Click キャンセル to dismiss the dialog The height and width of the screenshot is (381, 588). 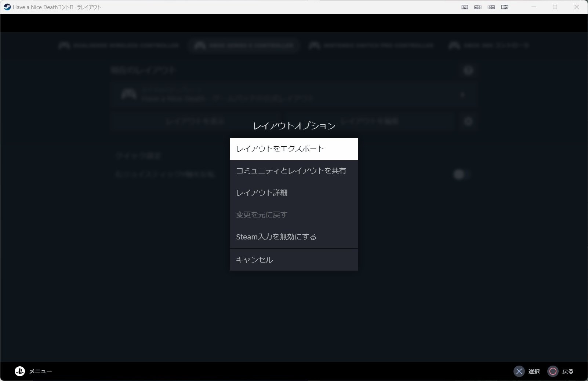(x=294, y=260)
